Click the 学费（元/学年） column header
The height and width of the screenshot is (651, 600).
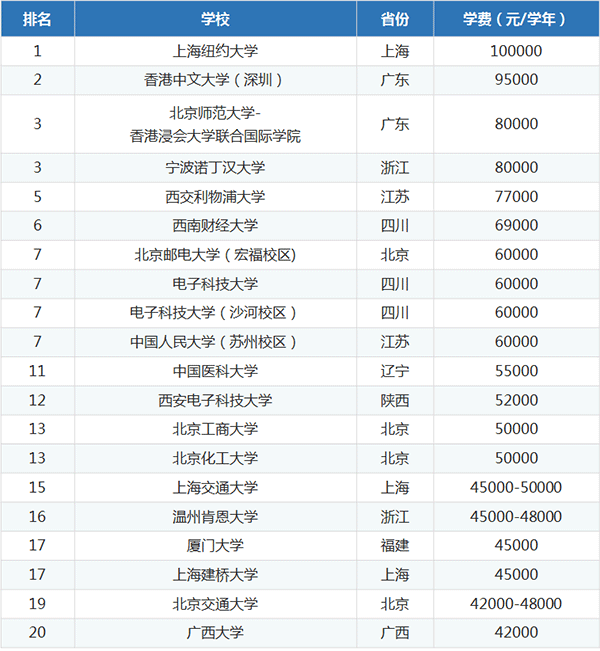[516, 19]
